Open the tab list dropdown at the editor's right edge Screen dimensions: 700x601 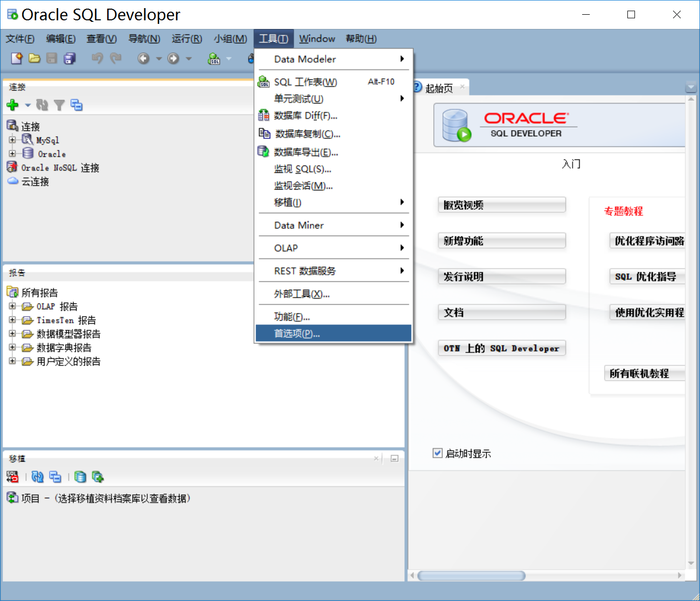[x=691, y=87]
